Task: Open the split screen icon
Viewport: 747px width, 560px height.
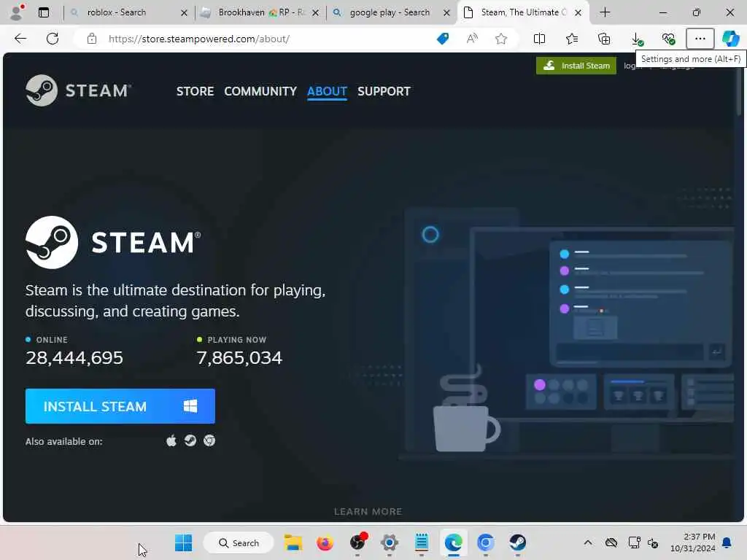Action: coord(539,39)
